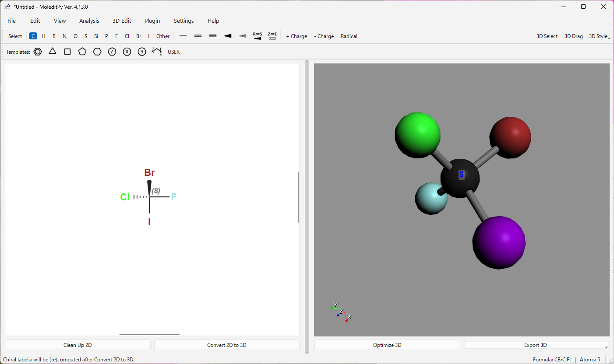Screen dimensions: 614x364
Task: Click Convert 2D to 3D button
Action: click(x=227, y=345)
